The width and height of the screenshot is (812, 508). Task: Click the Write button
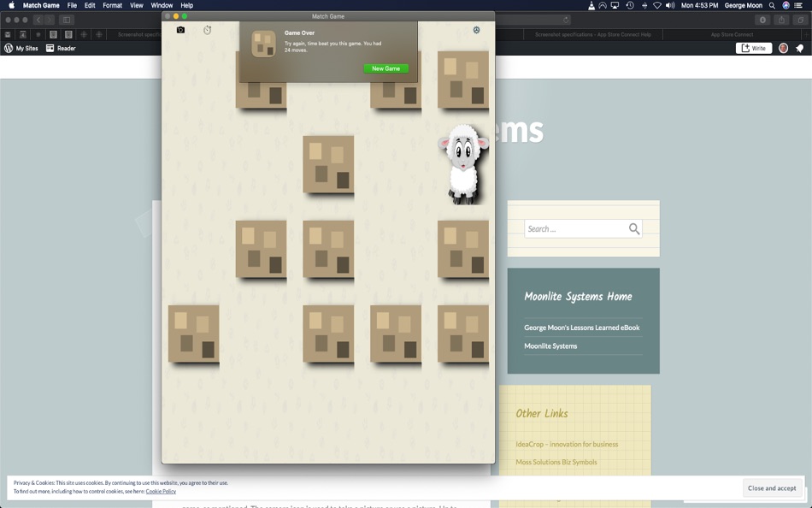click(753, 48)
